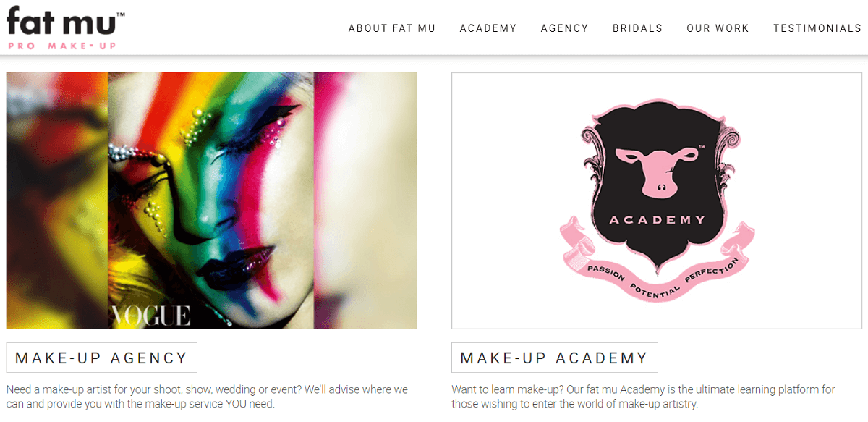Click the MAKE-UP ACADEMY heading button
868x422 pixels.
pos(555,358)
